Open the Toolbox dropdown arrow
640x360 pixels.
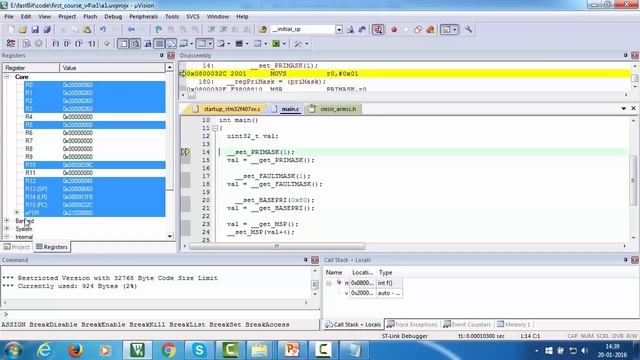[307, 43]
